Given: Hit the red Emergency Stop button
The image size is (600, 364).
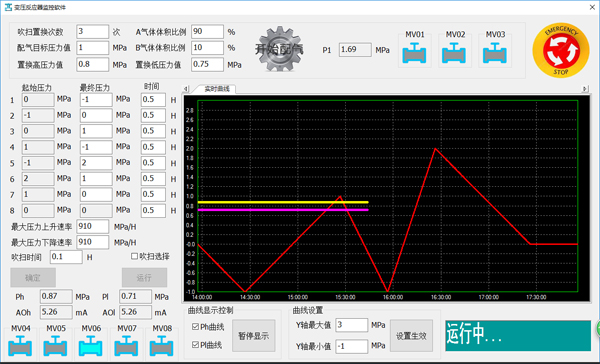Looking at the screenshot, I should [561, 50].
